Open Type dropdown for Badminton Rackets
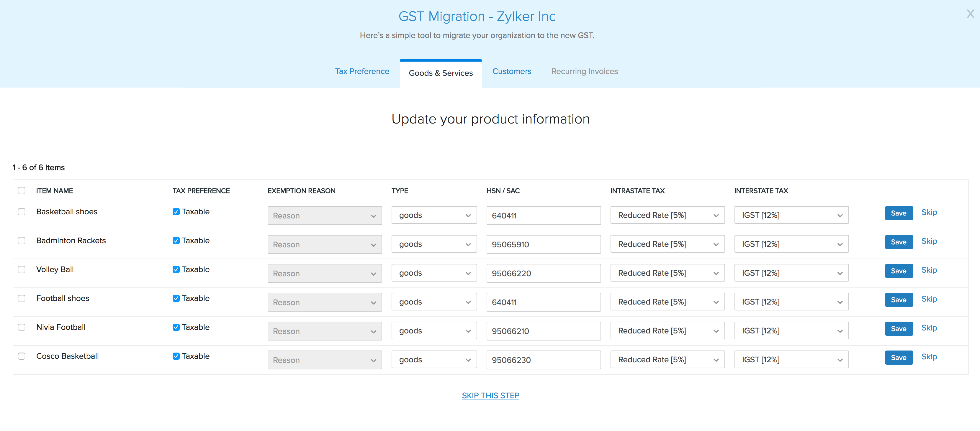This screenshot has width=980, height=431. [434, 244]
